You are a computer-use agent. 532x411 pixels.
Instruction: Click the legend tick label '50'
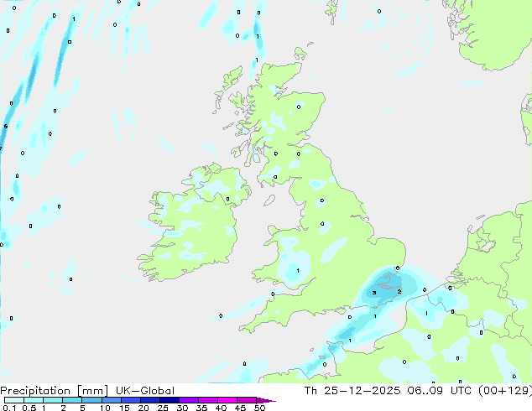pyautogui.click(x=260, y=408)
